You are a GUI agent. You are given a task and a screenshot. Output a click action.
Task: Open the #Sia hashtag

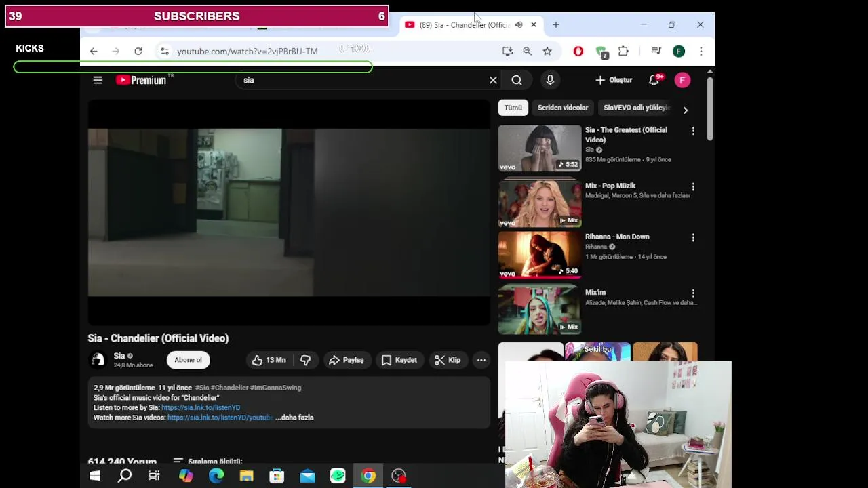202,388
